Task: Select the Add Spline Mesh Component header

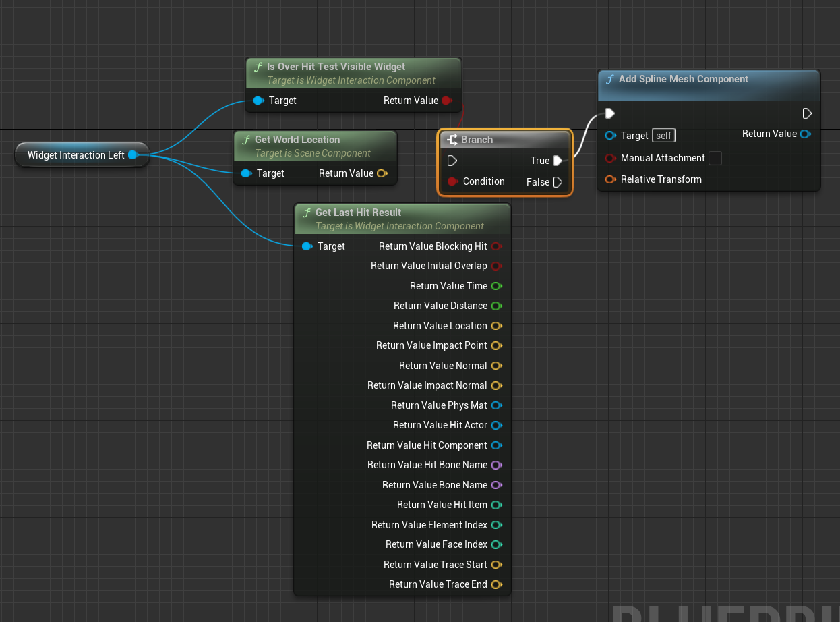Action: point(683,79)
